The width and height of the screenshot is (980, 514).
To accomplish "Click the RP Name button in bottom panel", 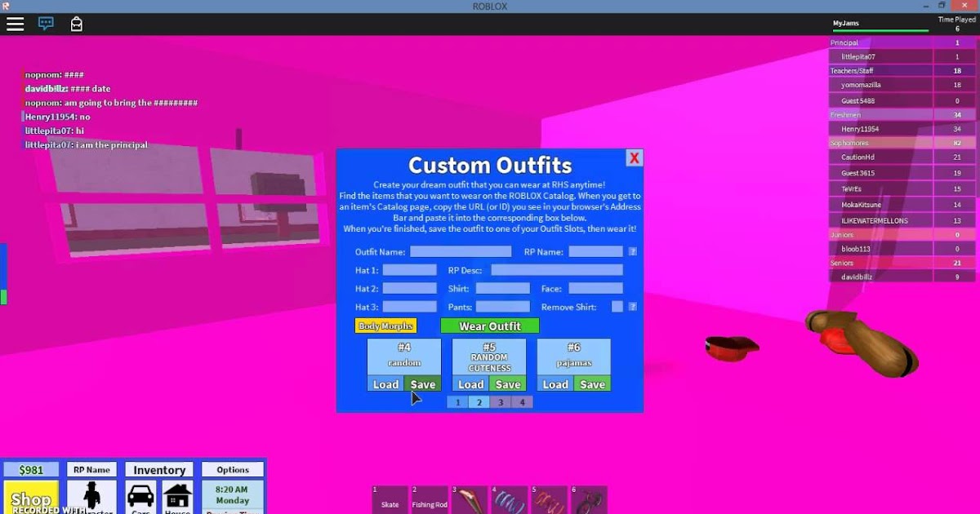I will click(x=91, y=470).
